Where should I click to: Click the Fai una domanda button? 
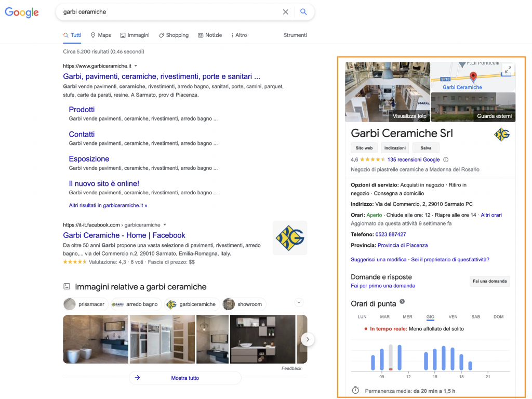(489, 281)
